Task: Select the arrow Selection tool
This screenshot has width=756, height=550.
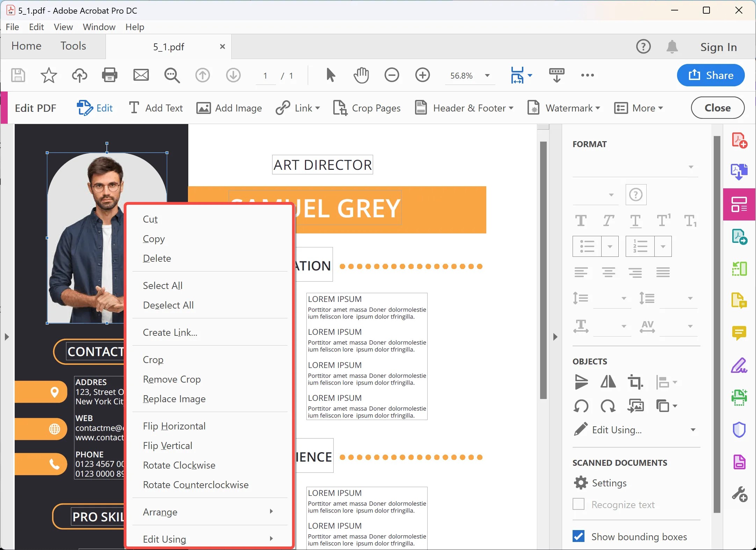Action: click(330, 75)
